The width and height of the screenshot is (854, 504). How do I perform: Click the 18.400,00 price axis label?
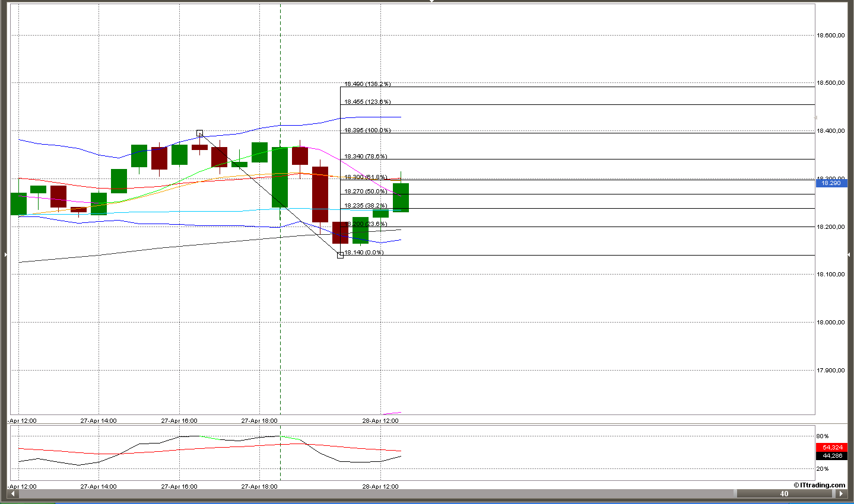pos(831,131)
